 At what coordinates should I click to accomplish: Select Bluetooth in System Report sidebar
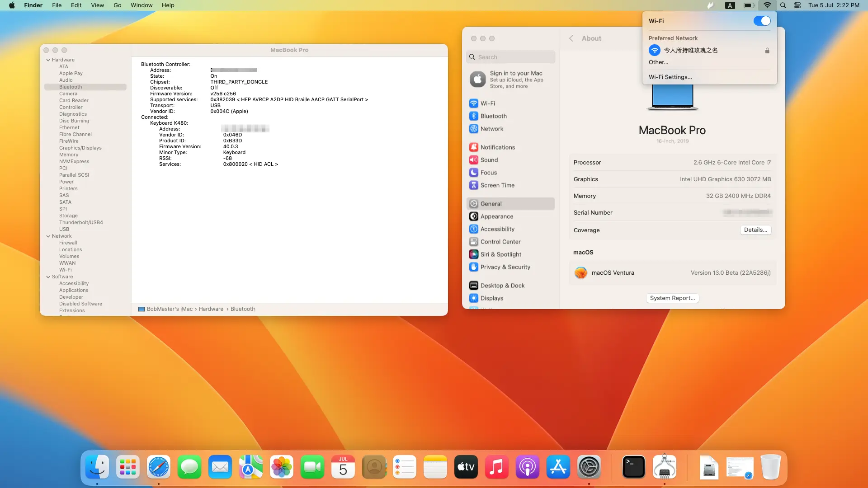(85, 87)
